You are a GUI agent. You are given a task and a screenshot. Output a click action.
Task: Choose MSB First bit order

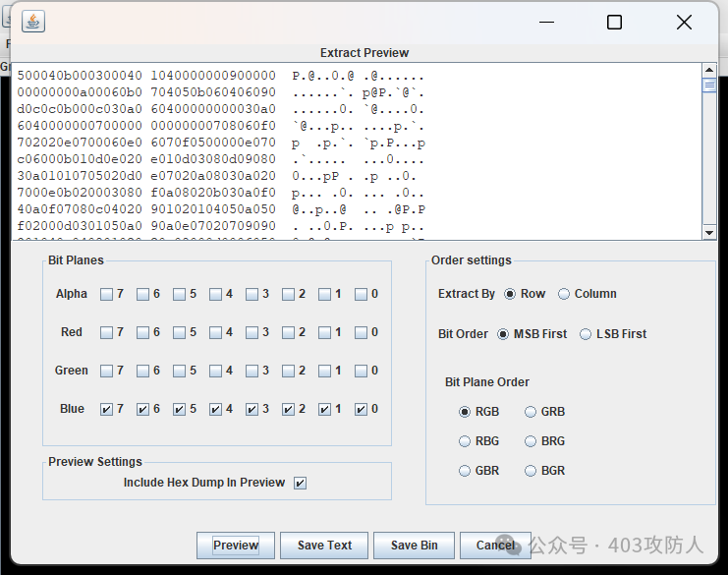(x=503, y=334)
